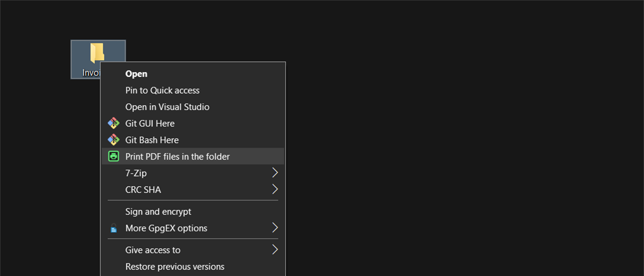Launch Git GUI Here
This screenshot has height=276, width=644.
pos(150,123)
